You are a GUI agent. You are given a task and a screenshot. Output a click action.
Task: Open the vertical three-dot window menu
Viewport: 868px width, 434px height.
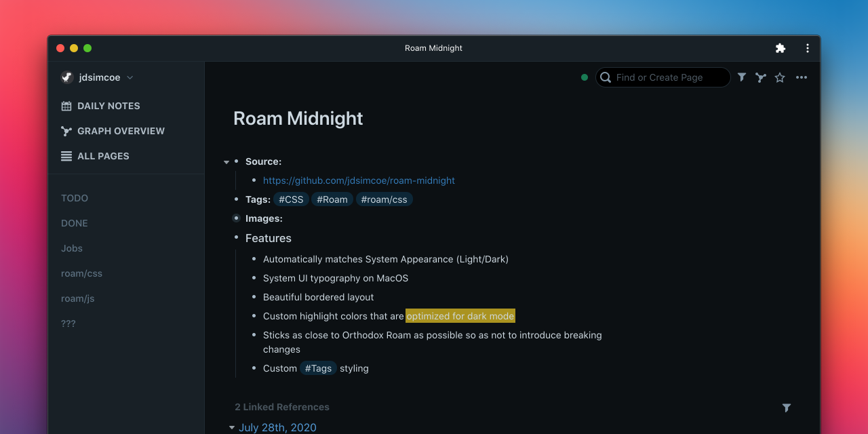[x=807, y=48]
